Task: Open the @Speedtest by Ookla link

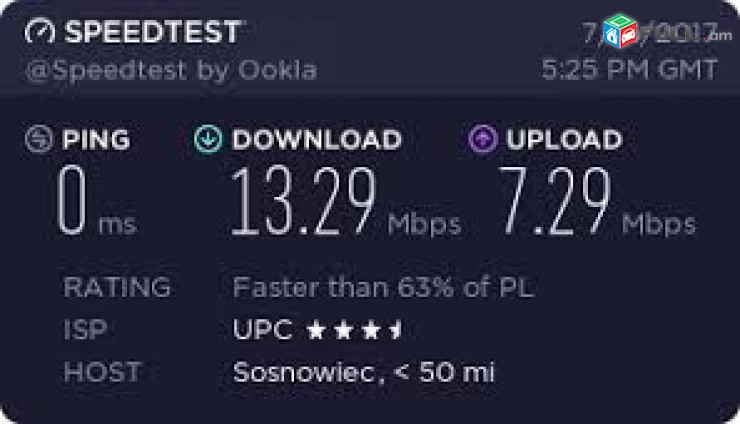Action: (171, 70)
